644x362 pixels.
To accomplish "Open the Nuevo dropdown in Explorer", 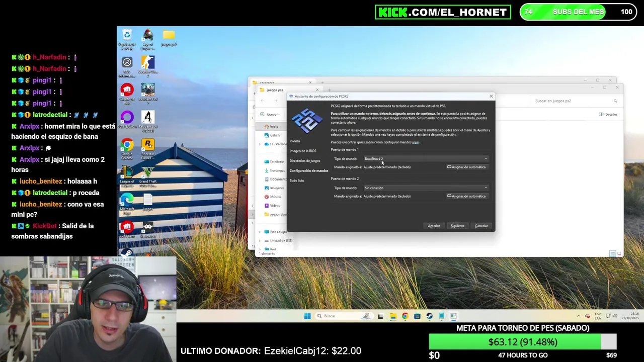I will 269,115.
